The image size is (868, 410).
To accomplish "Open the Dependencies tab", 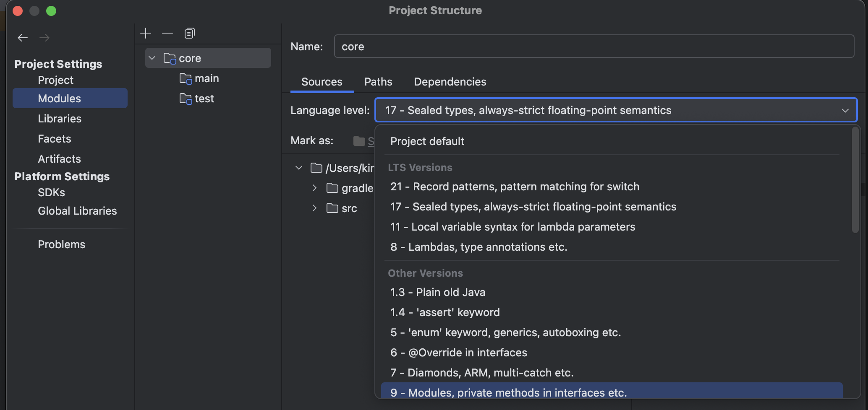I will [x=450, y=82].
